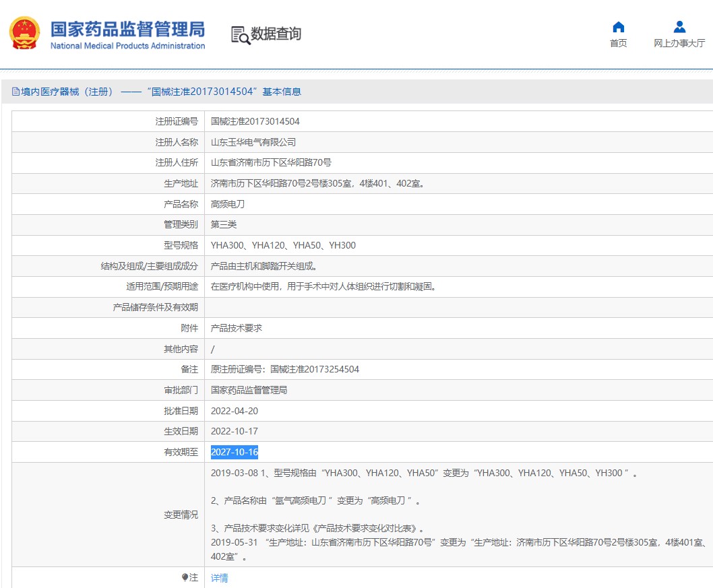
Task: Click the home house icon
Action: click(x=618, y=27)
